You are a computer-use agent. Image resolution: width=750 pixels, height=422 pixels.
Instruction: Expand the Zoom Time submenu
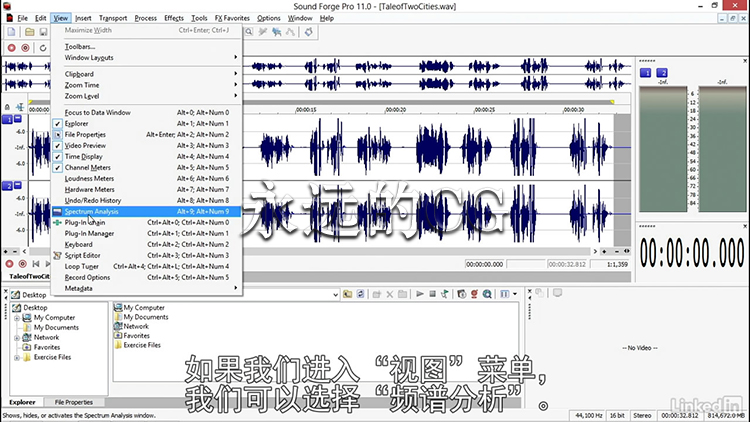(x=146, y=85)
